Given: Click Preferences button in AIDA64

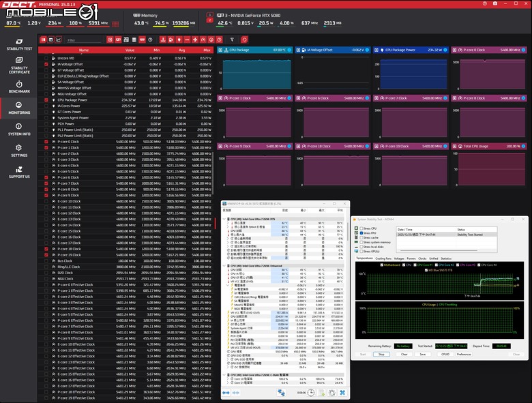Looking at the screenshot, I should tap(464, 354).
